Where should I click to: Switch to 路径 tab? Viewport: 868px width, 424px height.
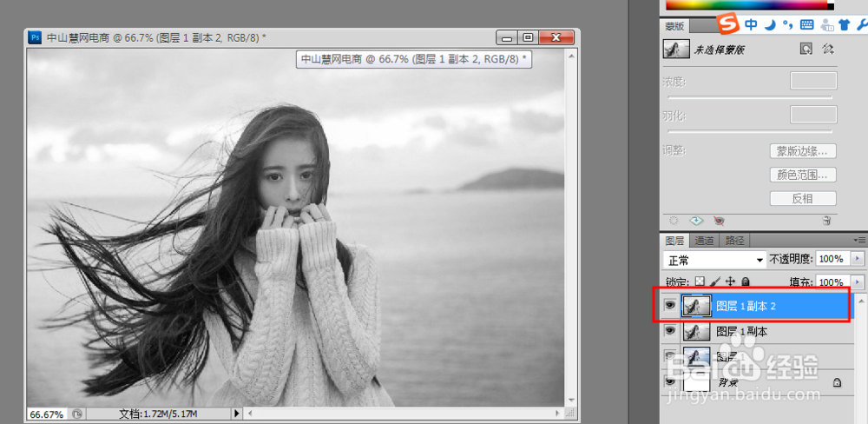(734, 241)
